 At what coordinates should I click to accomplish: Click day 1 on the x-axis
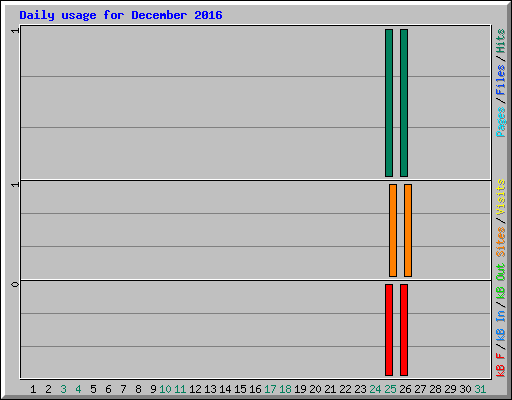tap(33, 389)
